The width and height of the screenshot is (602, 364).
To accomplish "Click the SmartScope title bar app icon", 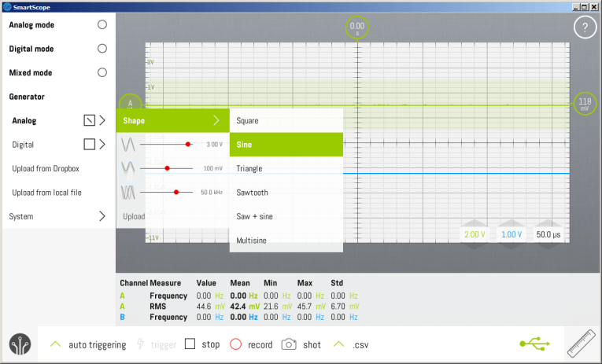I will 7,7.
